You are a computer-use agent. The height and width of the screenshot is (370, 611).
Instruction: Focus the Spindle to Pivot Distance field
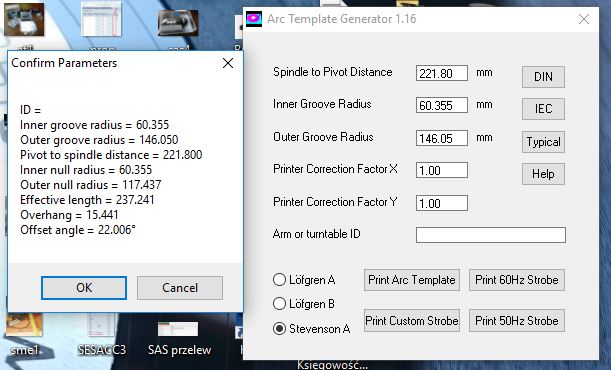(x=442, y=73)
